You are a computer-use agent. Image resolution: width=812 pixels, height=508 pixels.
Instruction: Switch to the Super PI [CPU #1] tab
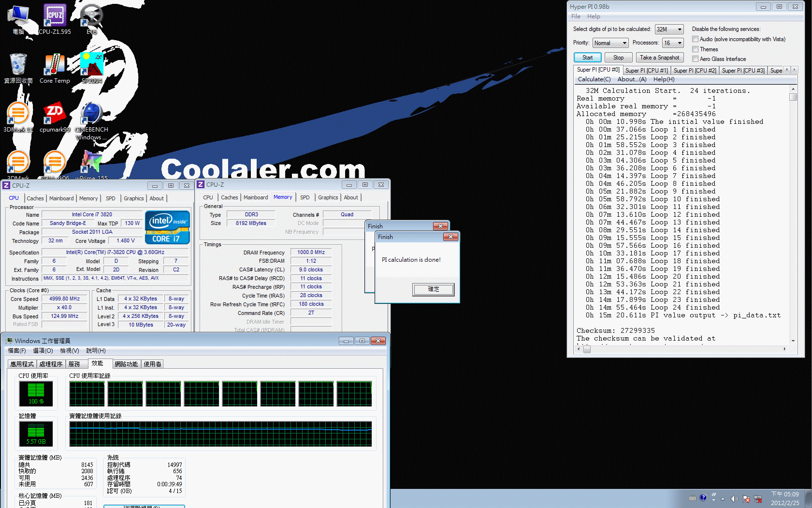pos(646,71)
